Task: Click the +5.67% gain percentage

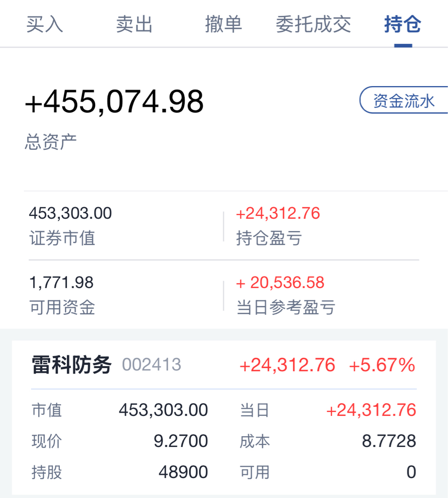Action: pos(382,365)
